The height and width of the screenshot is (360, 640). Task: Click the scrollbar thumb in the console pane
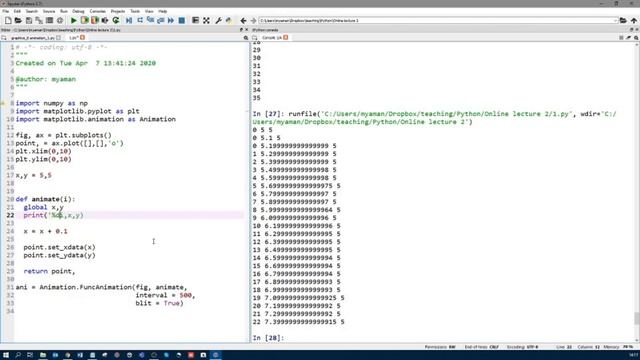637,318
